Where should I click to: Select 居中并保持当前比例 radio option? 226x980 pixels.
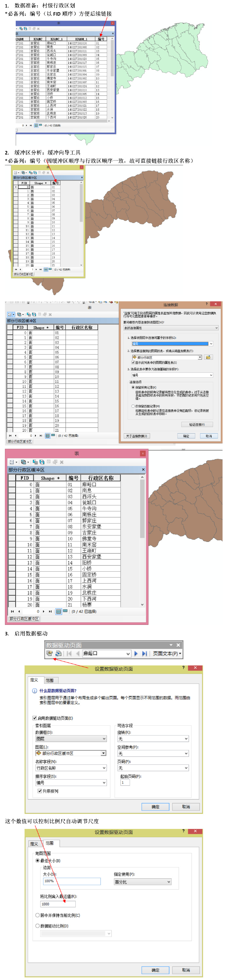click(x=37, y=915)
